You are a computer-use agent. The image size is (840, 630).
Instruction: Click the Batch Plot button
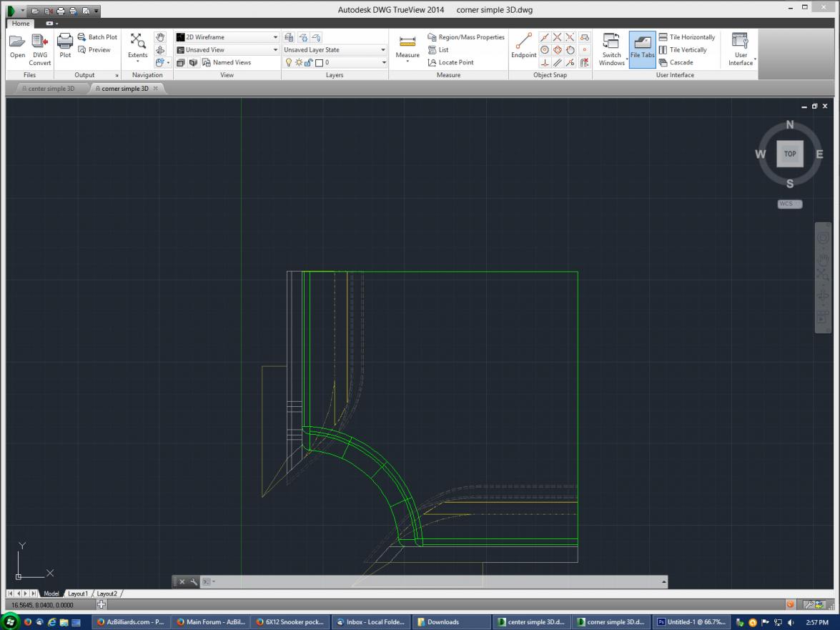click(97, 37)
